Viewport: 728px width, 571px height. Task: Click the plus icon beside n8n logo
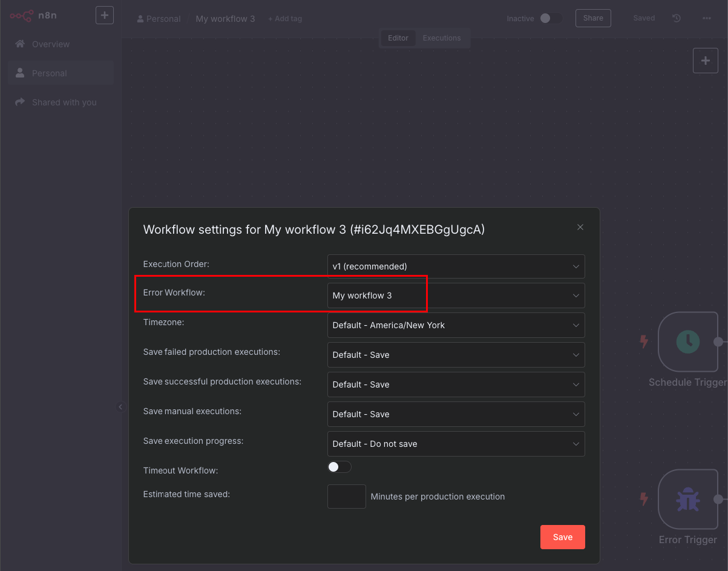105,15
